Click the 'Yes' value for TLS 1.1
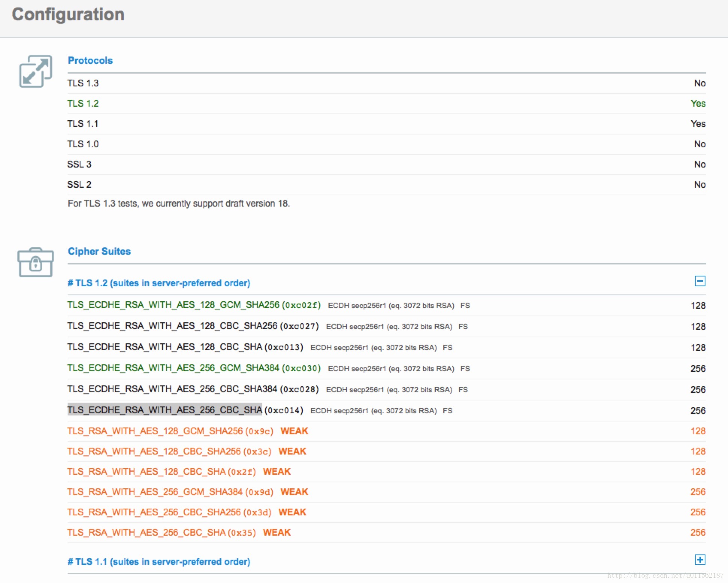728x583 pixels. 698,124
